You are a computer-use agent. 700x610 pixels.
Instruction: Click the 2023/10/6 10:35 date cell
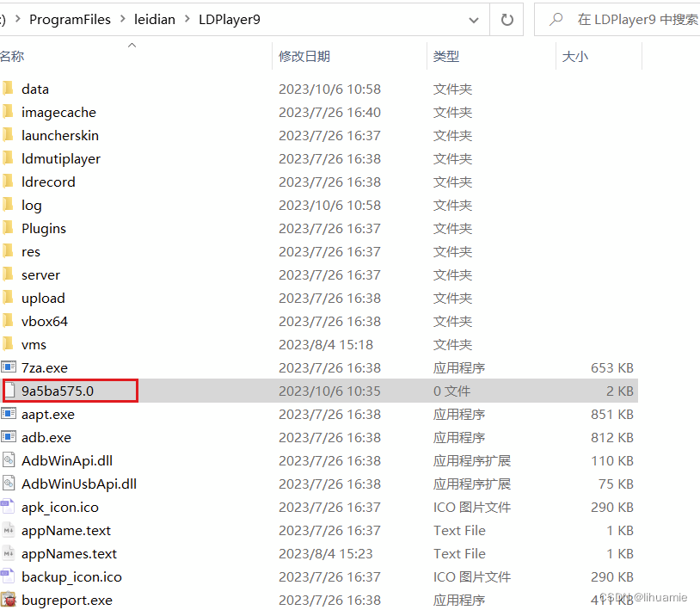click(330, 391)
